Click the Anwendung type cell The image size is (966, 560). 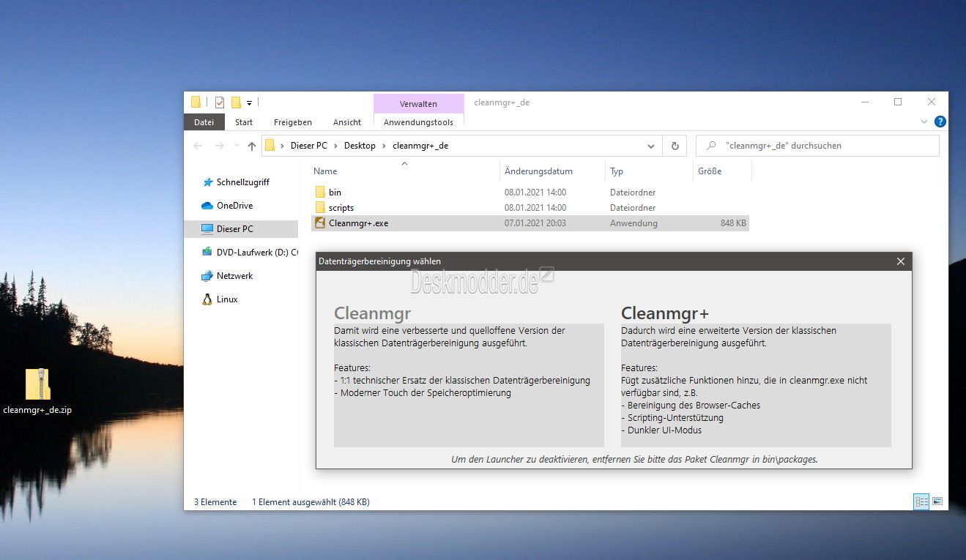point(634,223)
